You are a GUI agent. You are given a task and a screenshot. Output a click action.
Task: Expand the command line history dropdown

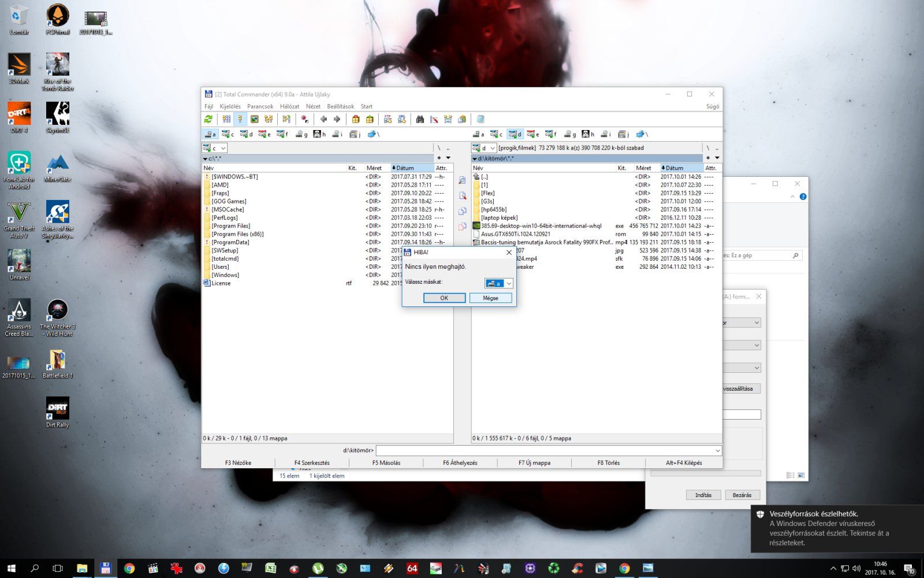(718, 450)
